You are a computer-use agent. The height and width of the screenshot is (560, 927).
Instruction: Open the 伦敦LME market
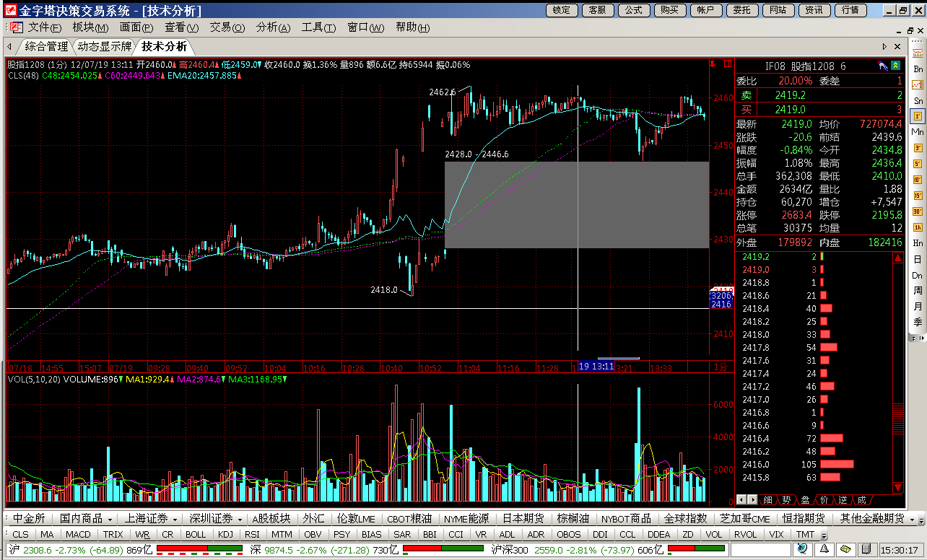pyautogui.click(x=356, y=518)
